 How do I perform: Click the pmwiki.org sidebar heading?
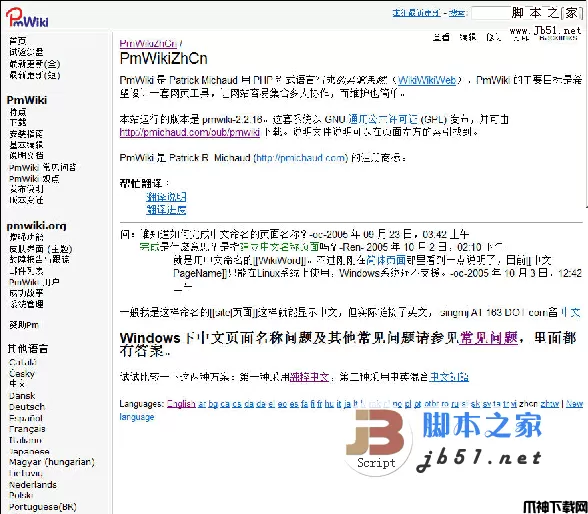[x=36, y=226]
